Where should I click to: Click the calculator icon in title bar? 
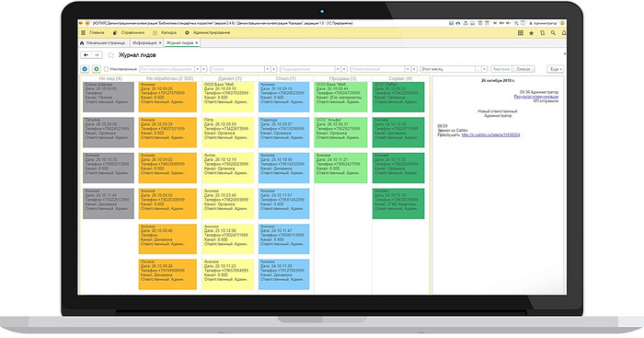coord(480,23)
